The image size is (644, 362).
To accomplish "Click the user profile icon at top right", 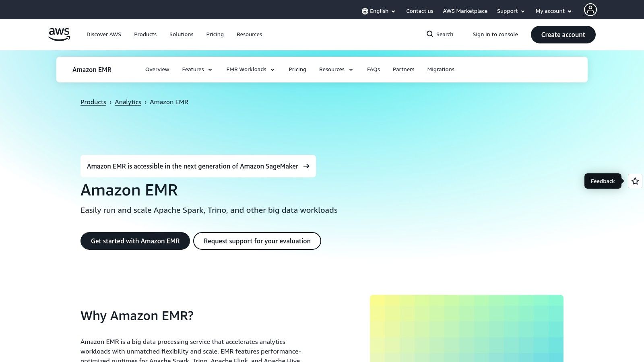I will (590, 9).
